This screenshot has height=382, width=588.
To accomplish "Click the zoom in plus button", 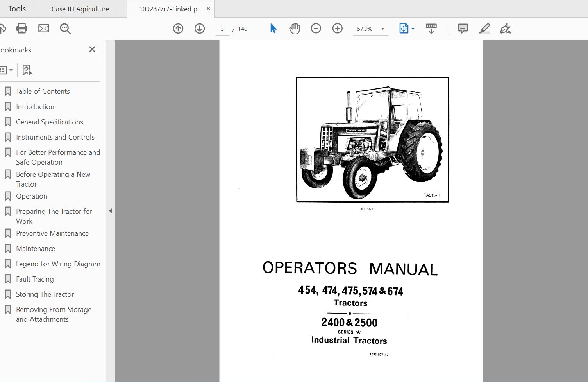I will click(x=338, y=29).
